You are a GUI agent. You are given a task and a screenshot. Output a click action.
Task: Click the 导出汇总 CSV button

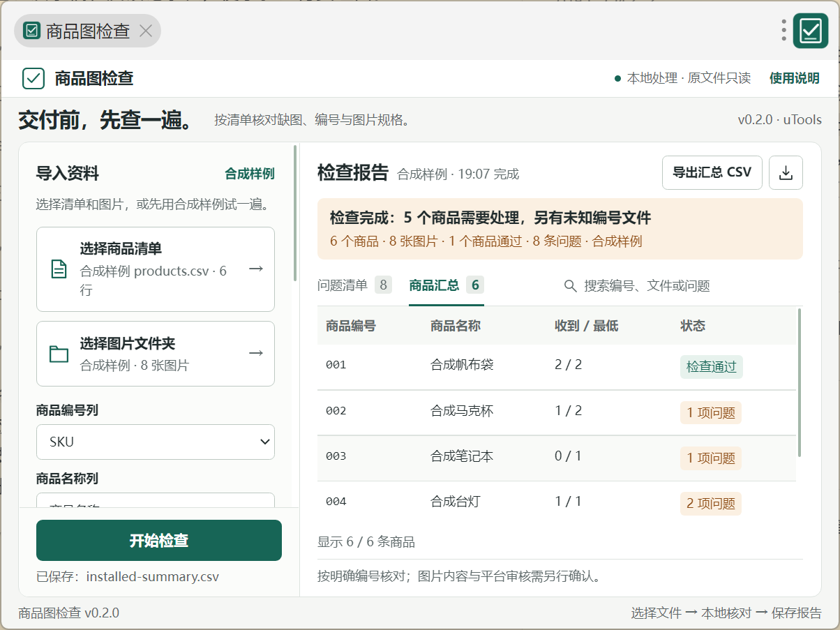[712, 172]
